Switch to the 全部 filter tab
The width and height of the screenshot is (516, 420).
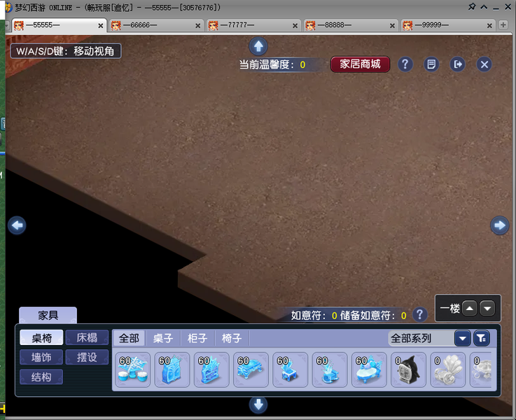[x=129, y=338]
